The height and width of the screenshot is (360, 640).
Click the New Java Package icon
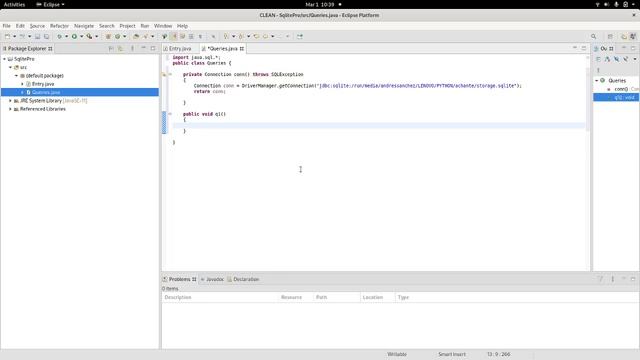point(108,36)
